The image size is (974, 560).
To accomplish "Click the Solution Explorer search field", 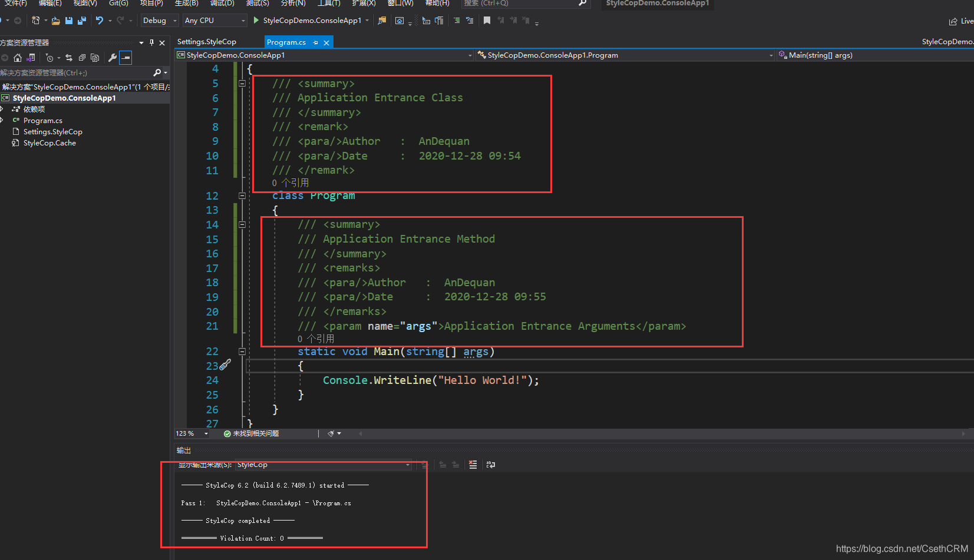I will point(75,73).
